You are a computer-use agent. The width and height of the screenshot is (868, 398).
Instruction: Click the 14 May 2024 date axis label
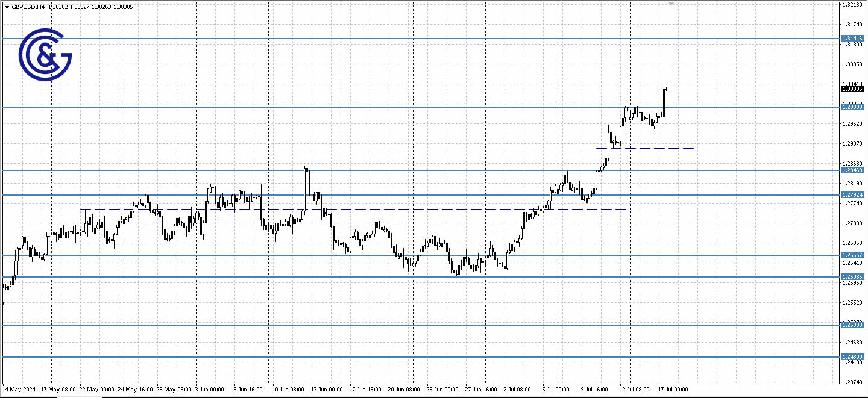tap(19, 390)
